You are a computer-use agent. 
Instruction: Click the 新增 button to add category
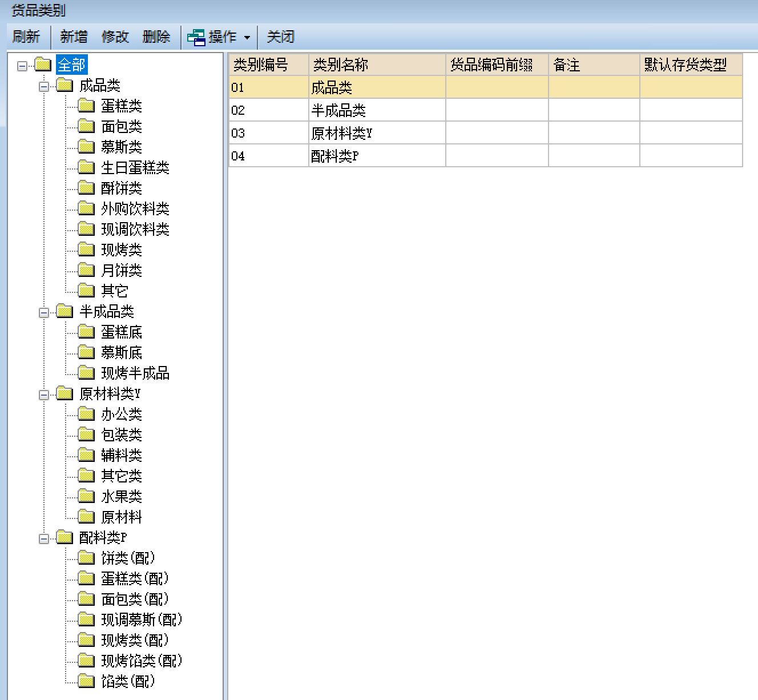point(74,37)
